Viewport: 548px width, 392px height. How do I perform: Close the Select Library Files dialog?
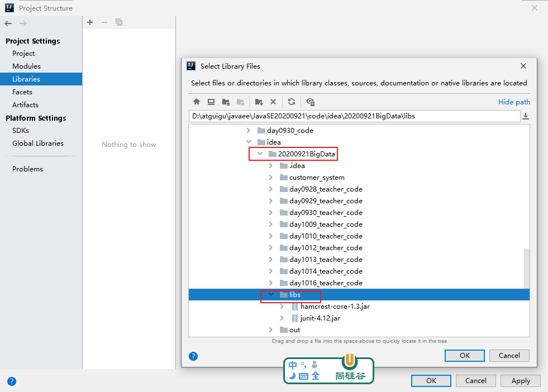tap(523, 66)
